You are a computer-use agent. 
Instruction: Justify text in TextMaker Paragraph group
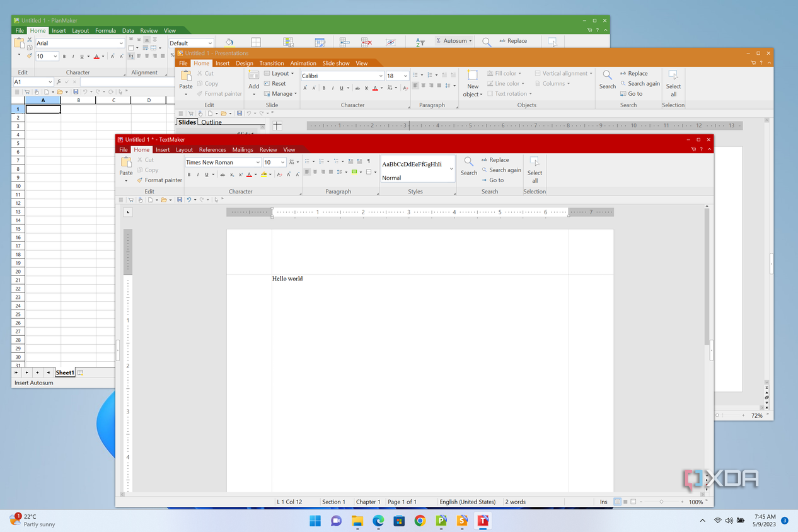coord(331,172)
